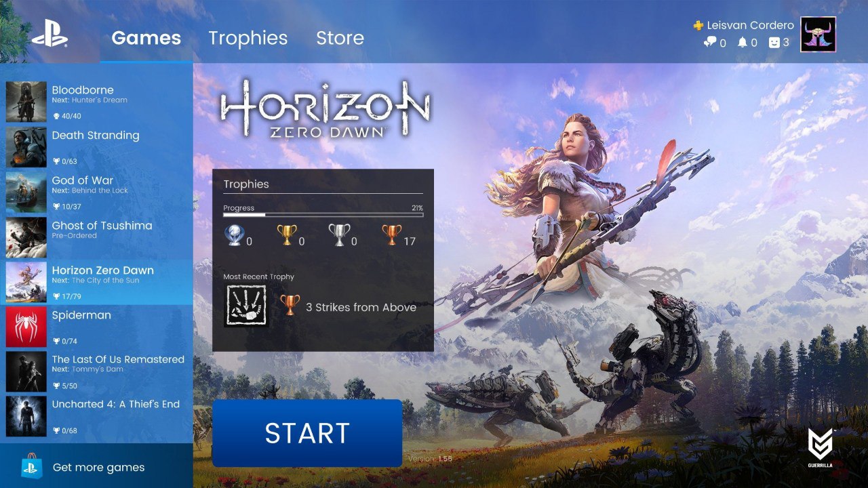Click the trophy progress bar
This screenshot has width=868, height=488.
323,215
